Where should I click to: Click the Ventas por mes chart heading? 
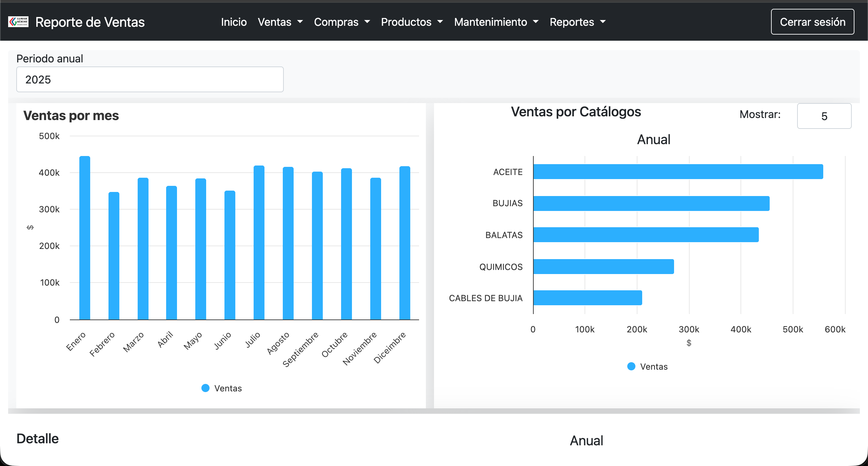click(x=71, y=115)
